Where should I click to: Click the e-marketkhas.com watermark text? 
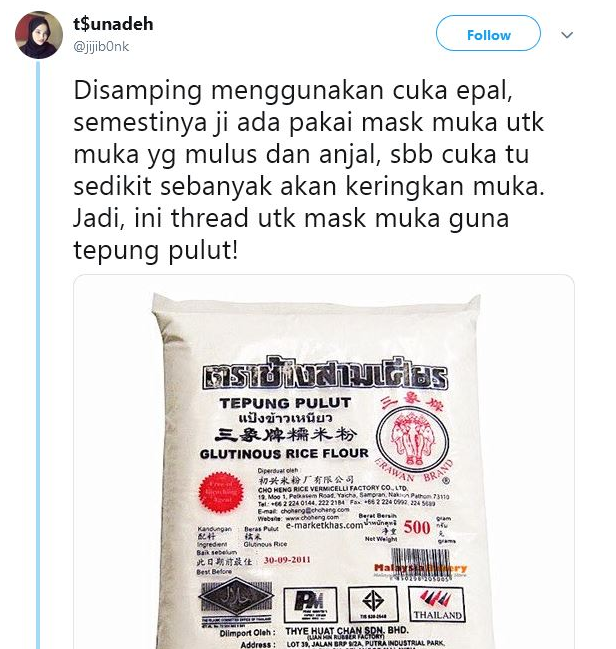(324, 526)
